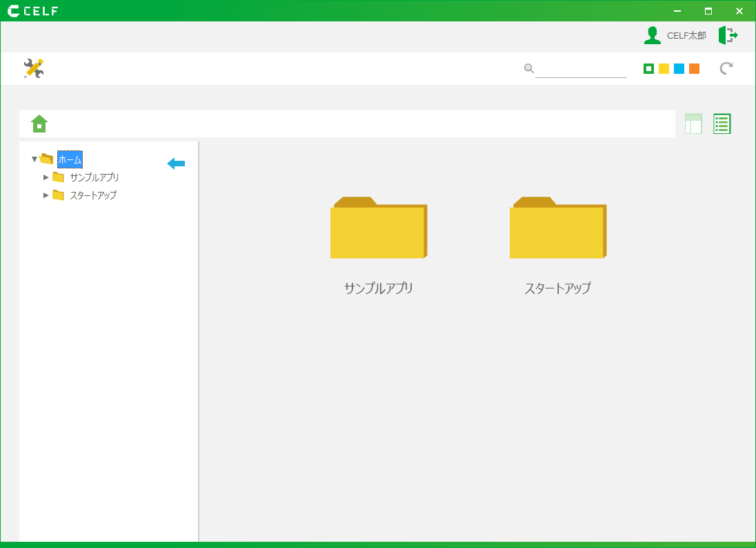Select the yellow color filter square
Screen dimensions: 756x548
[664, 68]
